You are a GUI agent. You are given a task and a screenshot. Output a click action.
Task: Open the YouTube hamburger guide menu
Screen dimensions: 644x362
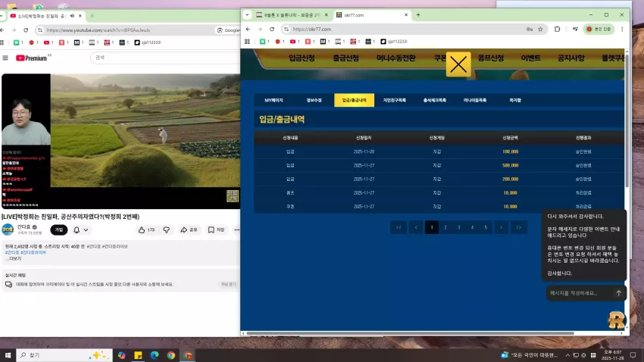pyautogui.click(x=5, y=58)
